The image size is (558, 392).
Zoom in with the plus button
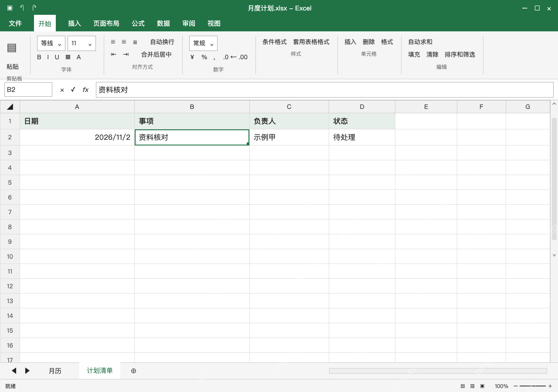(550, 386)
